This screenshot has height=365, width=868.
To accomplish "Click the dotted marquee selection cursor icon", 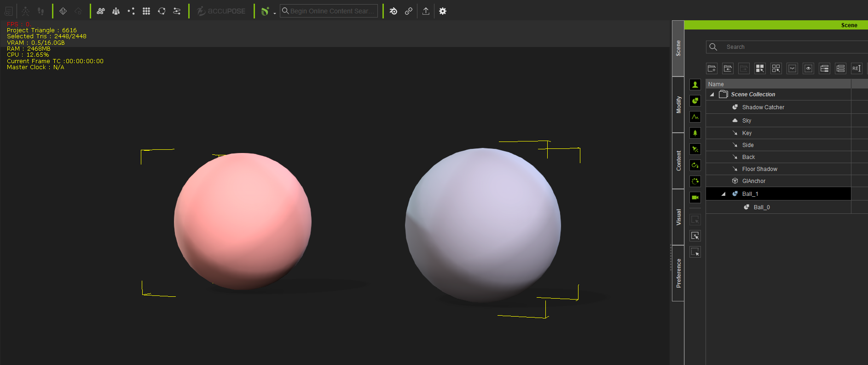I will (695, 252).
